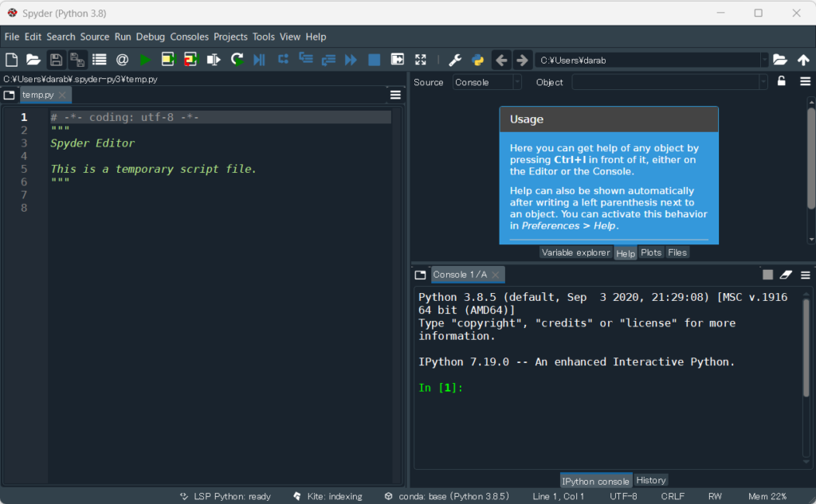Click the eraser Remove all variables icon
816x504 pixels.
tap(786, 275)
